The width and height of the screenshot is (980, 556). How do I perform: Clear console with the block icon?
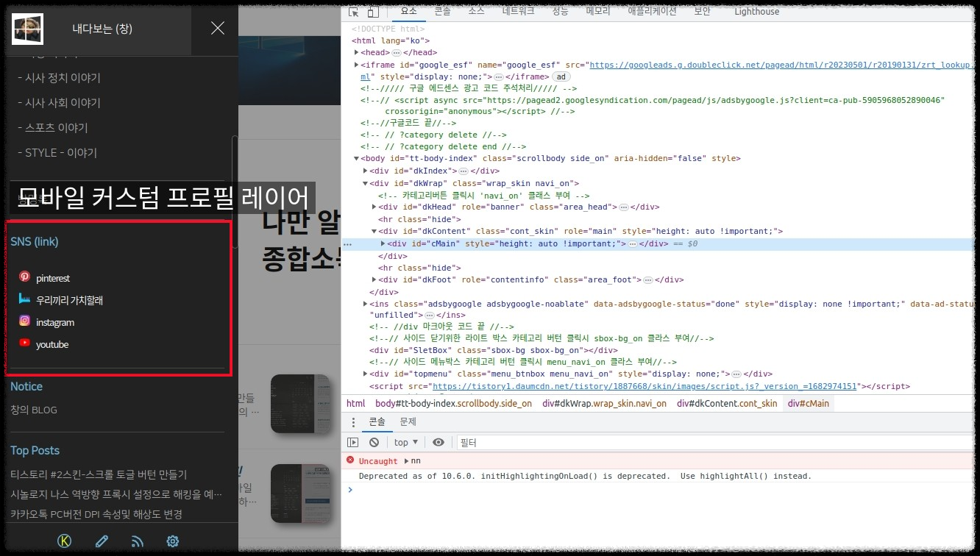point(374,442)
